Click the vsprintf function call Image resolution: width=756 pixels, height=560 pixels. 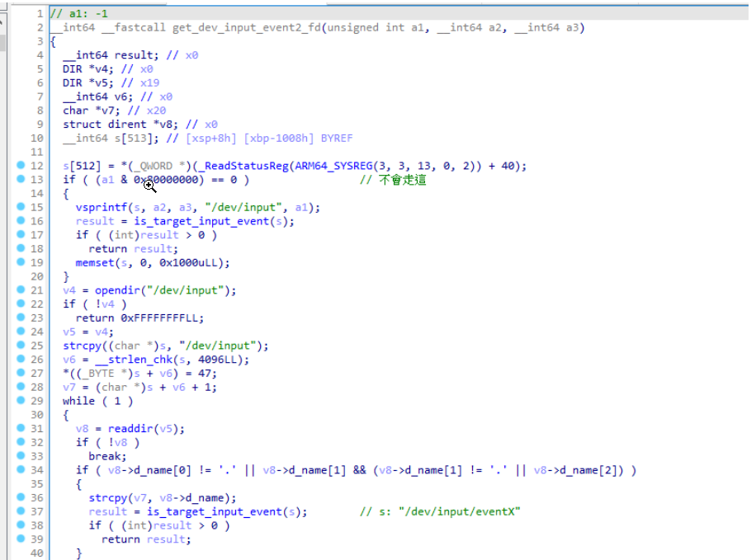click(x=102, y=207)
